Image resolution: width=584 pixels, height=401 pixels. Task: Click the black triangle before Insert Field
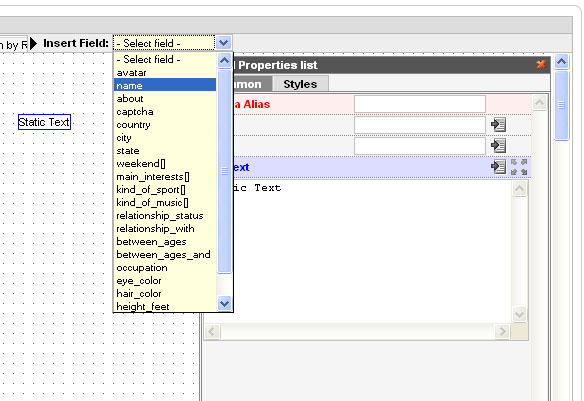tap(34, 43)
